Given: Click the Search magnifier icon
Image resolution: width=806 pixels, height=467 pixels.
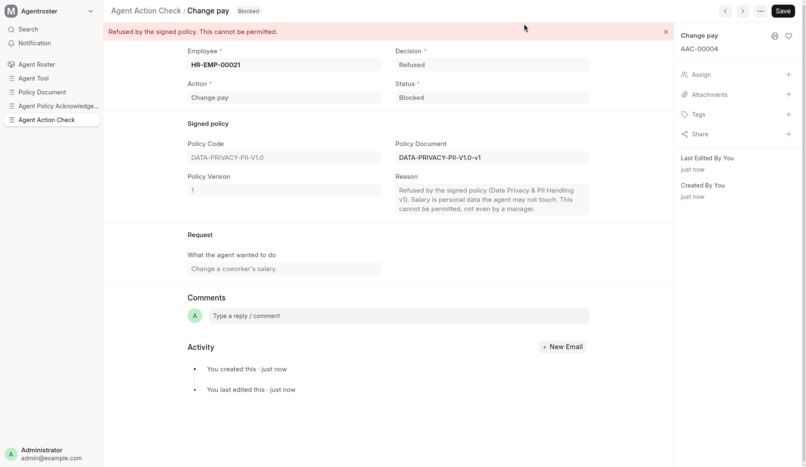Looking at the screenshot, I should click(11, 29).
